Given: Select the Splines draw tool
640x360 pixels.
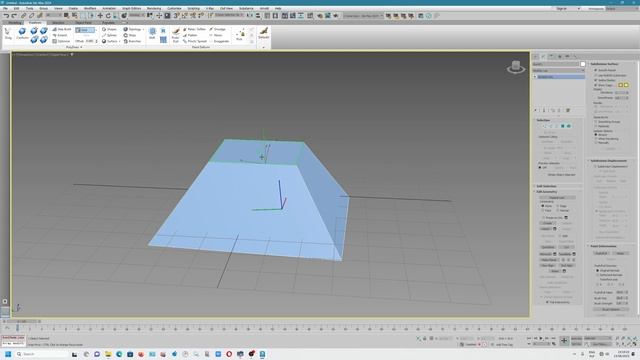Looking at the screenshot, I should (x=109, y=35).
